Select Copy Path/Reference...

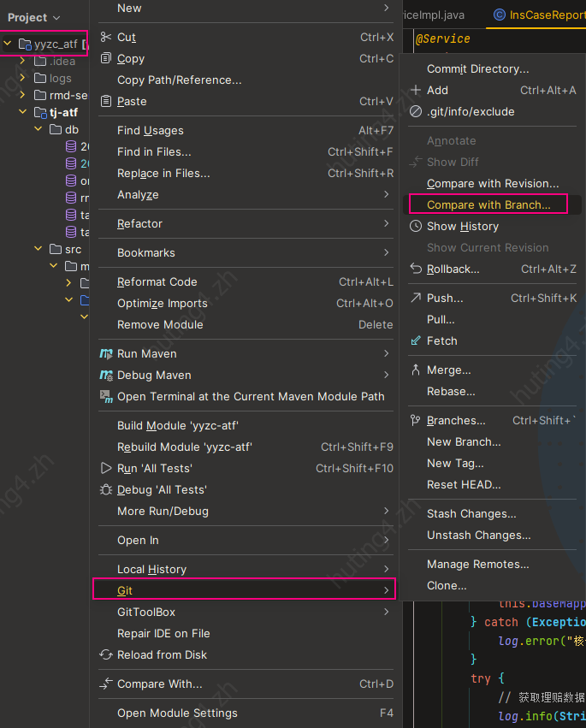246,80
